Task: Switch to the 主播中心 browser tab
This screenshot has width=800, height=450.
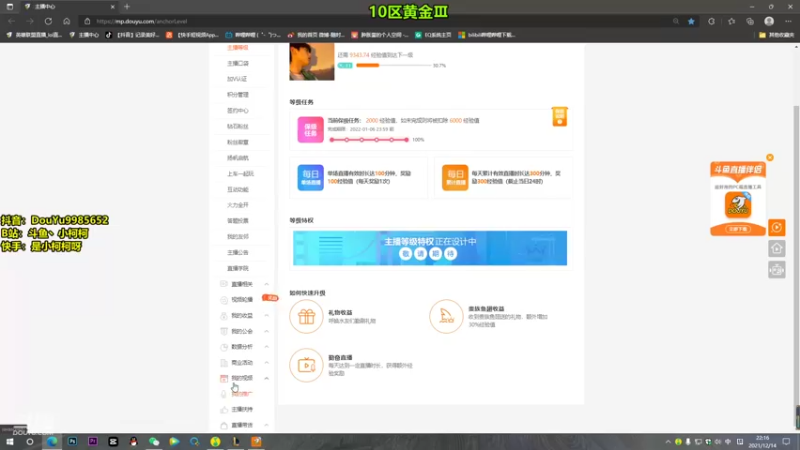Action: pos(68,7)
